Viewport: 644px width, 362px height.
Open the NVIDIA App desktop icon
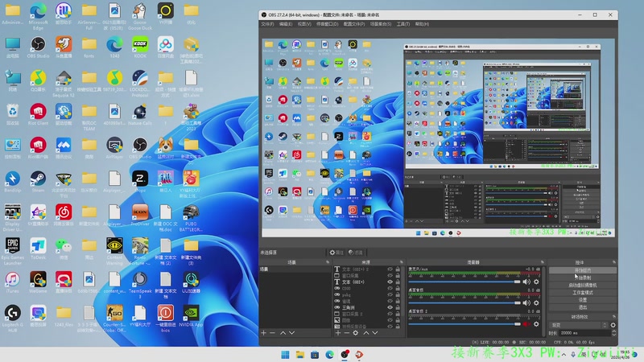(191, 316)
